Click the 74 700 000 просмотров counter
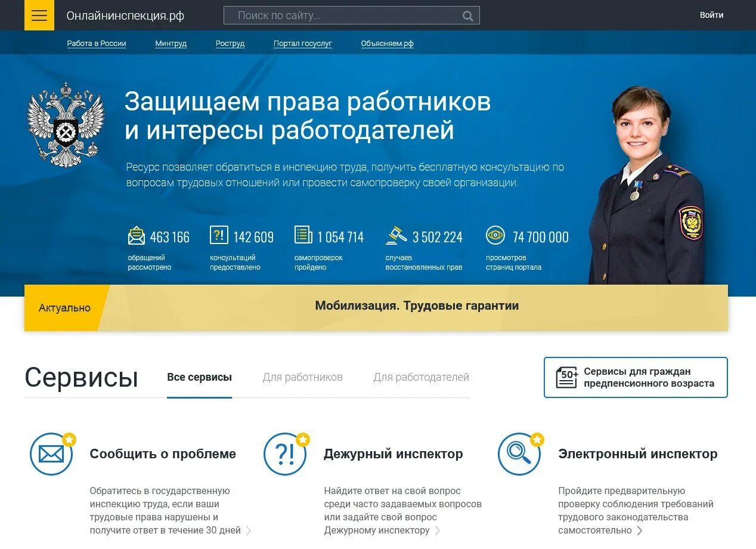The height and width of the screenshot is (549, 756). (527, 249)
